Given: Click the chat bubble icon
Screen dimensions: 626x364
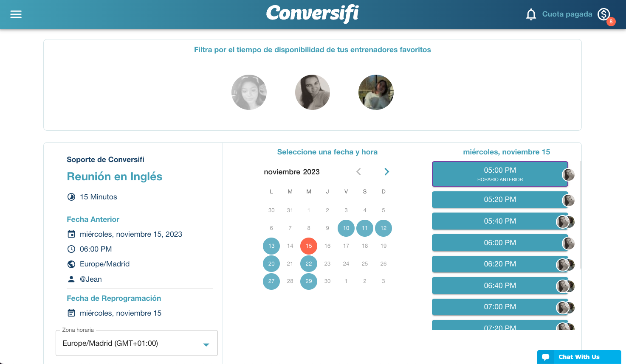Looking at the screenshot, I should point(546,357).
